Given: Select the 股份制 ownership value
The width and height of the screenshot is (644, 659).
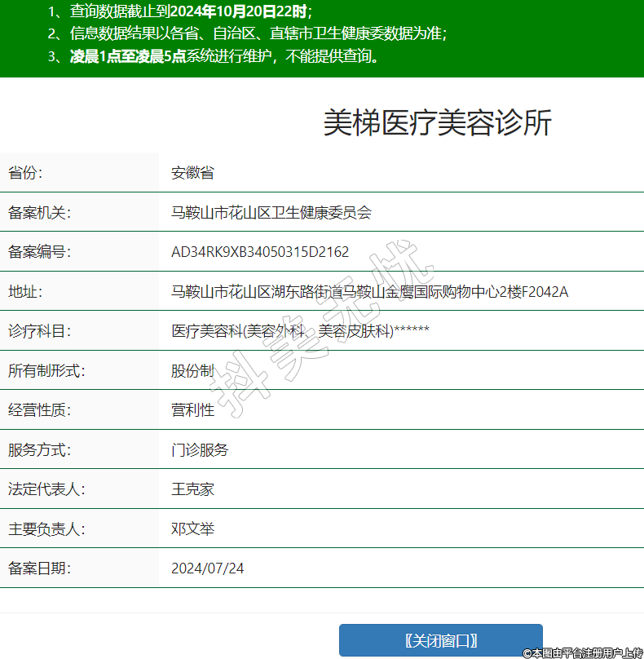Looking at the screenshot, I should point(192,371).
